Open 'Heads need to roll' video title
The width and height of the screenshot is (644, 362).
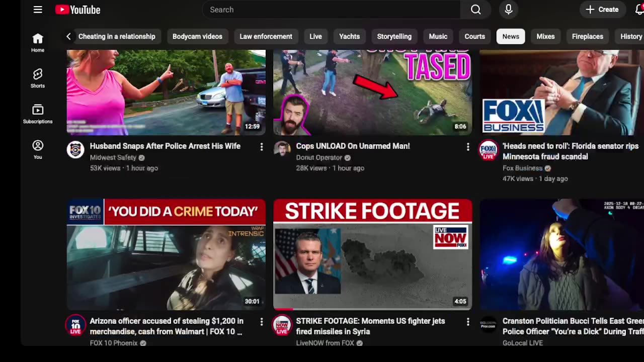tap(571, 151)
